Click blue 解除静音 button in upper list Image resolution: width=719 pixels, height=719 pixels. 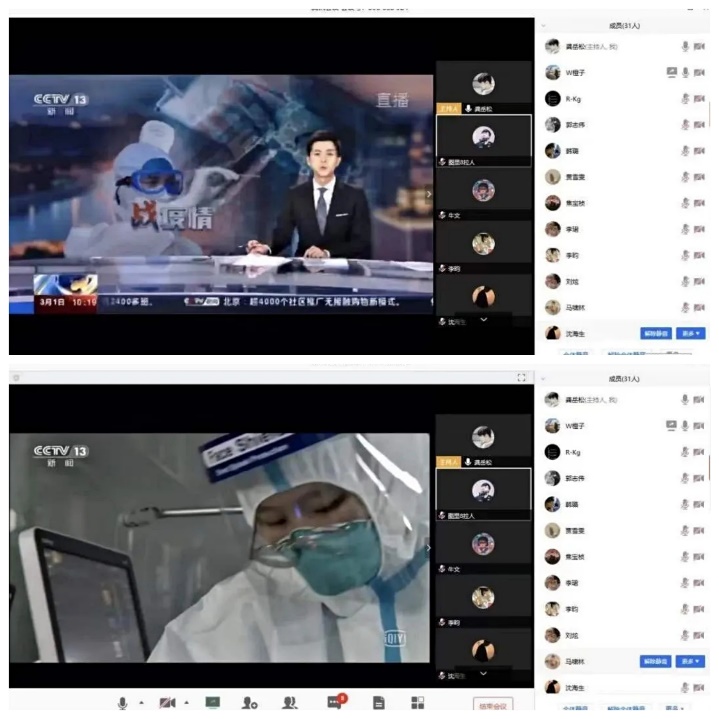pos(656,333)
